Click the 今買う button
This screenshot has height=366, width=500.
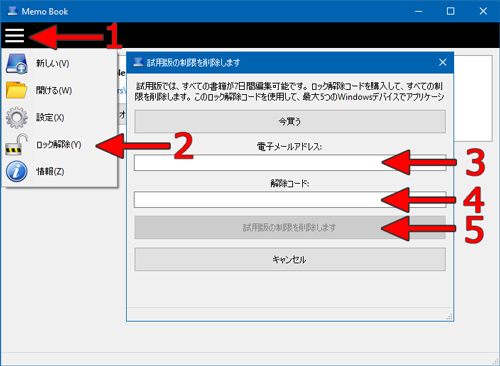290,122
